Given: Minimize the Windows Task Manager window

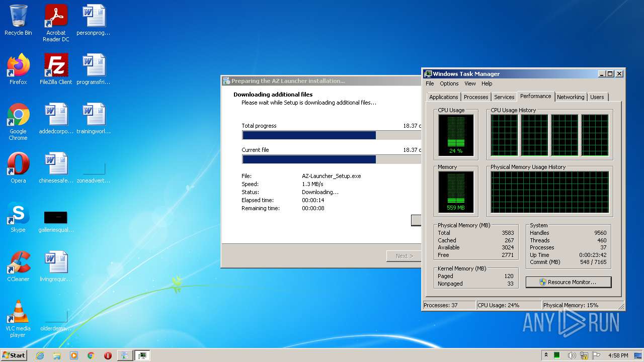Looking at the screenshot, I should 602,73.
